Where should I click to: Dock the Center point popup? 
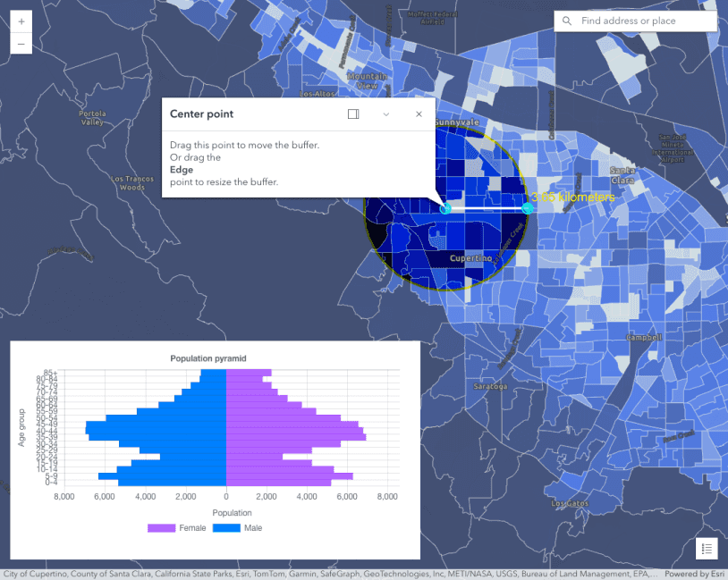click(x=353, y=114)
